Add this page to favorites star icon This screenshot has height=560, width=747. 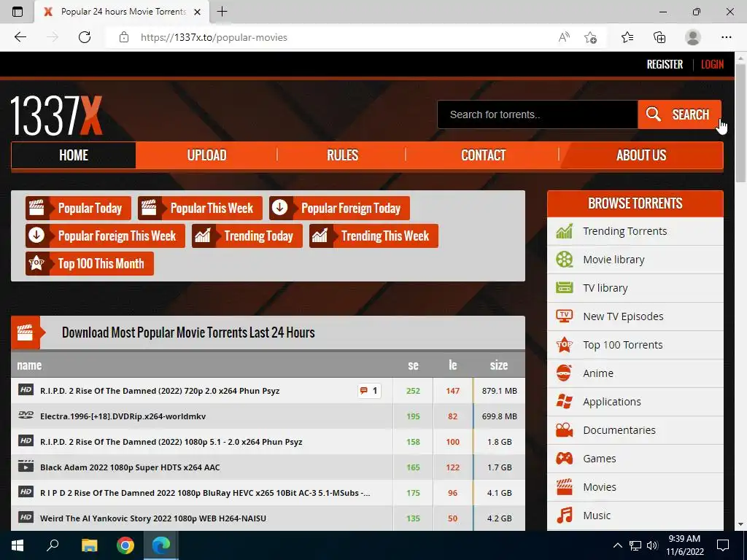coord(591,37)
